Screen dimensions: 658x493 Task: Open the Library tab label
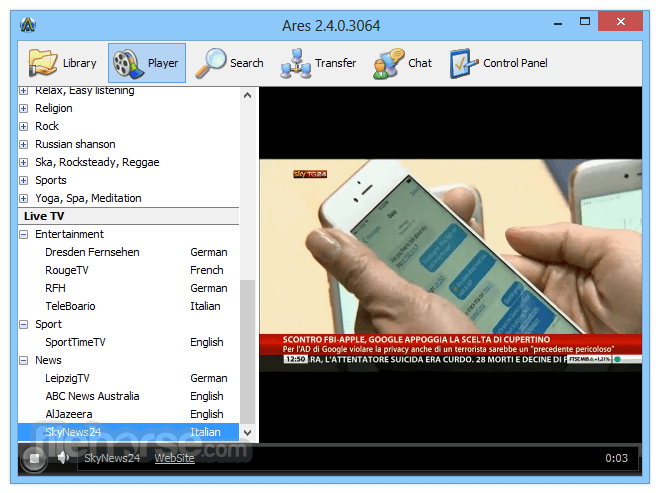tap(79, 63)
